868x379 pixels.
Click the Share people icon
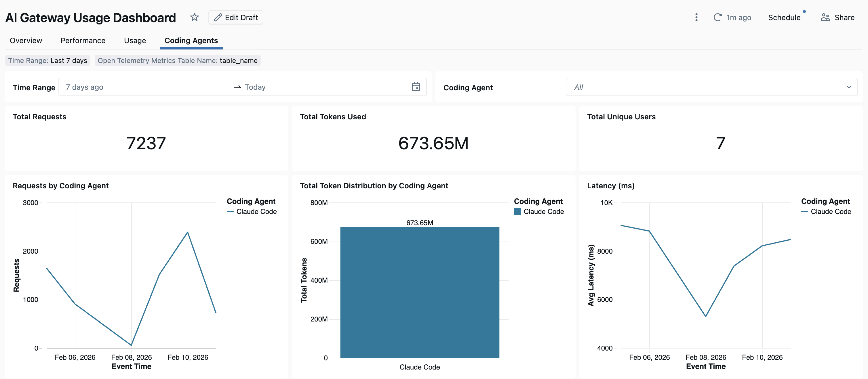[x=825, y=17]
